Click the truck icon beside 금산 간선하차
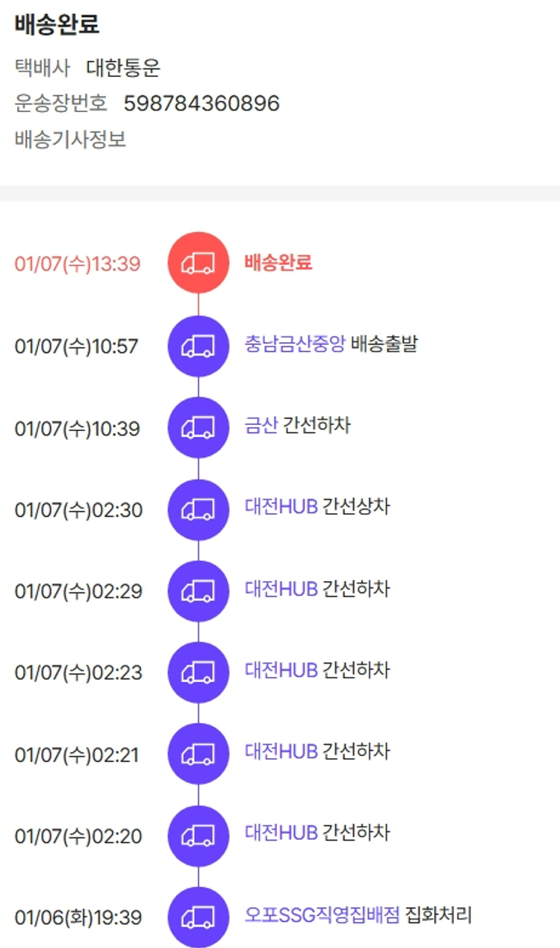Viewport: 560px width, 948px height. (199, 428)
